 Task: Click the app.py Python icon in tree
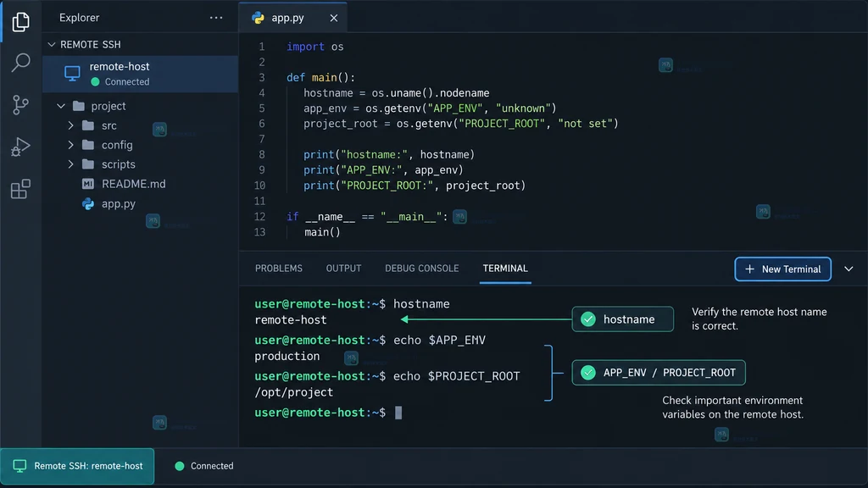pos(88,203)
